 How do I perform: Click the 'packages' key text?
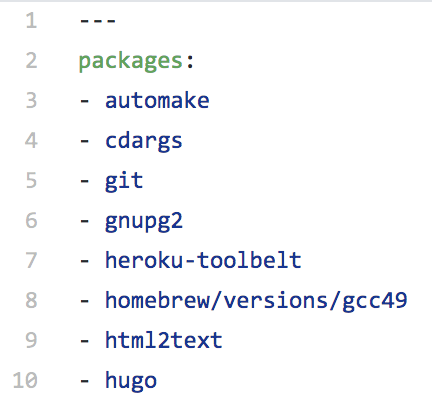click(x=131, y=62)
